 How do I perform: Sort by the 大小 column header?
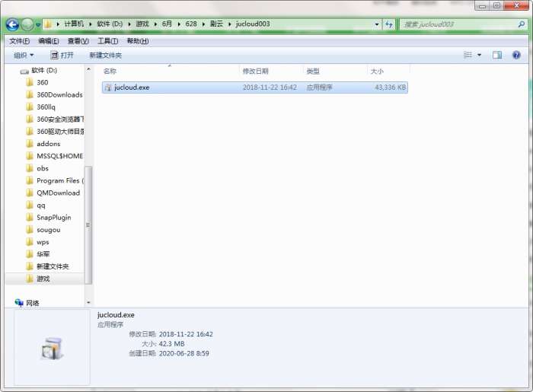tap(377, 71)
